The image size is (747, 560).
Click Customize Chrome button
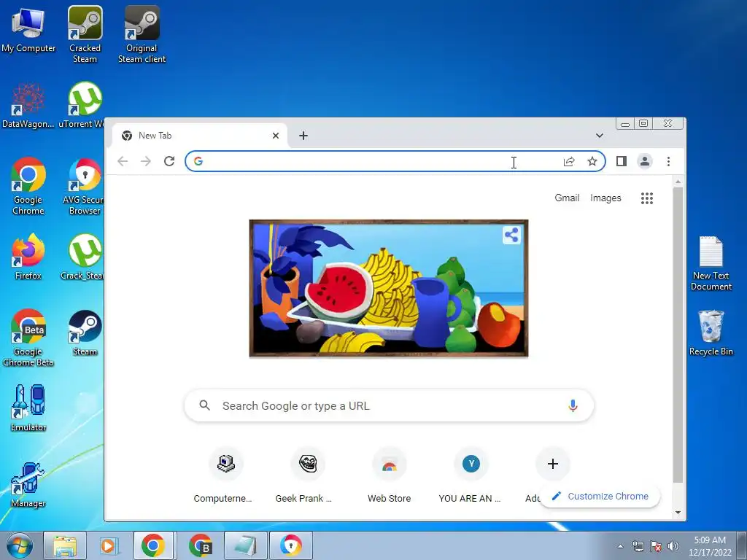tap(600, 496)
